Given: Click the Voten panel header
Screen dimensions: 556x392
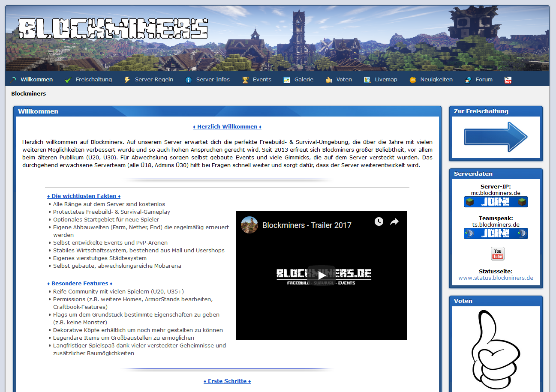Looking at the screenshot, I should pos(496,301).
